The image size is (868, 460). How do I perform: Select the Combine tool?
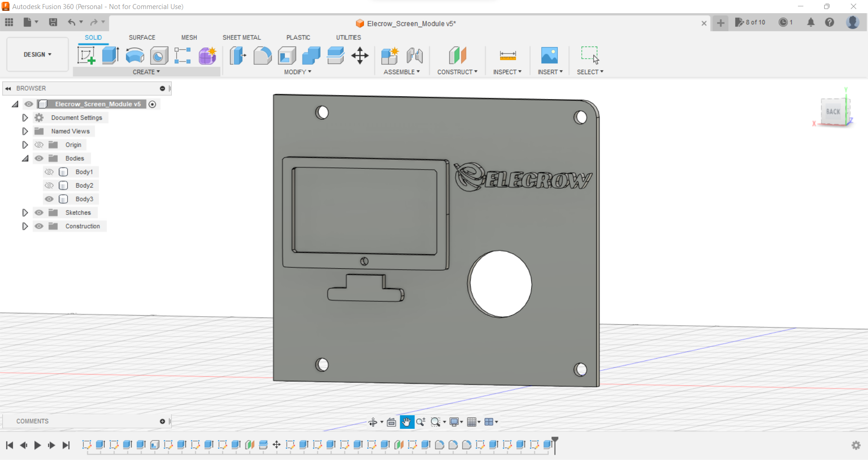tap(311, 56)
